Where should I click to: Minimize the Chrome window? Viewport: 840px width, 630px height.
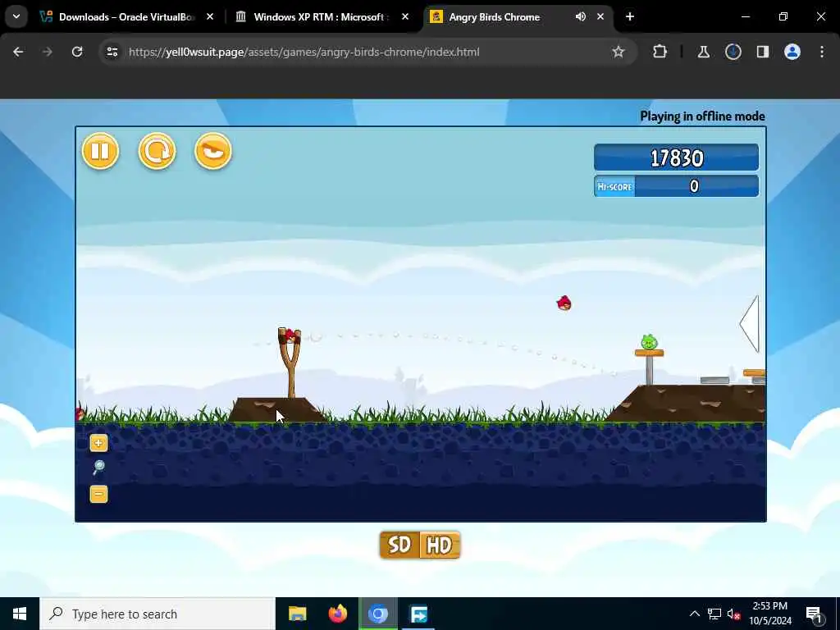point(745,17)
